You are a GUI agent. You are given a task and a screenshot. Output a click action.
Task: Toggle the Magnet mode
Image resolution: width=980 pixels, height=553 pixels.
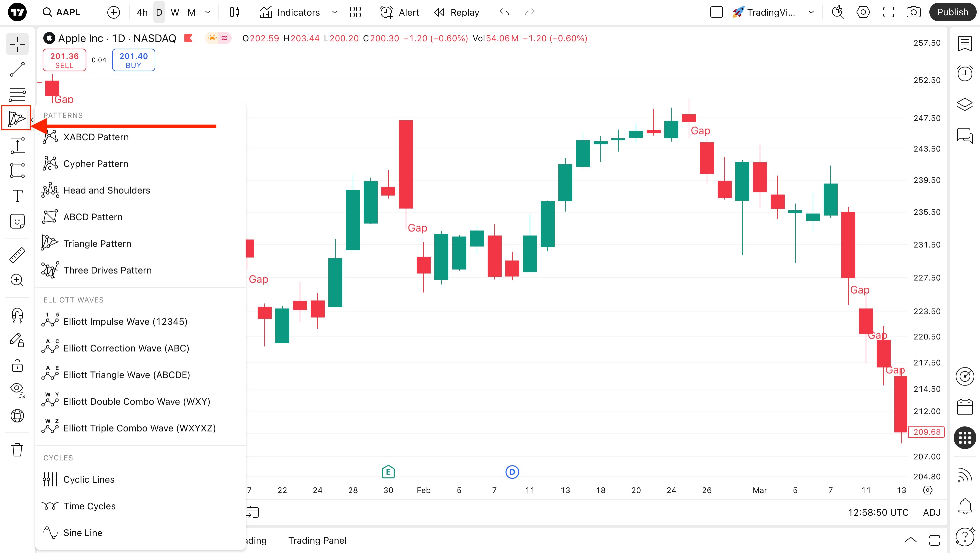tap(17, 315)
